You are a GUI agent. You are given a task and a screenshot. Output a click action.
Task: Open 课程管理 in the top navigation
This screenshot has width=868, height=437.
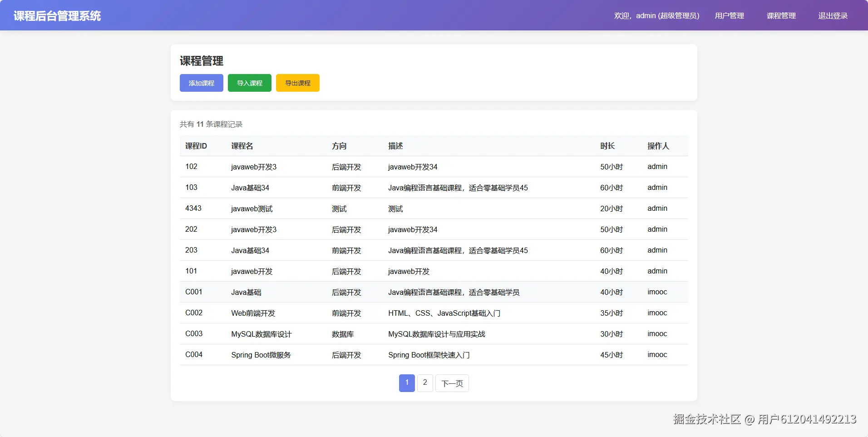tap(781, 16)
